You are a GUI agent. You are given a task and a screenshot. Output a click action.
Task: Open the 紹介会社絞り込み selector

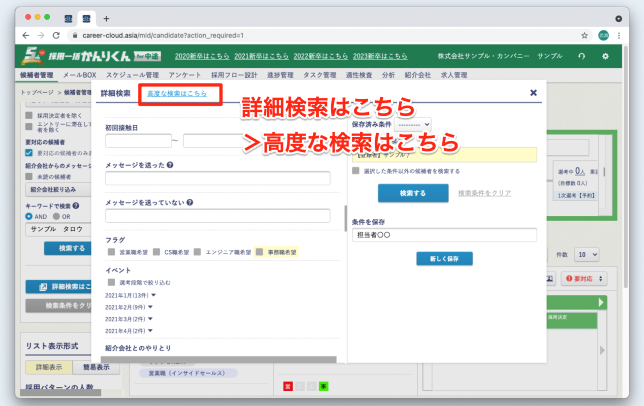point(58,189)
